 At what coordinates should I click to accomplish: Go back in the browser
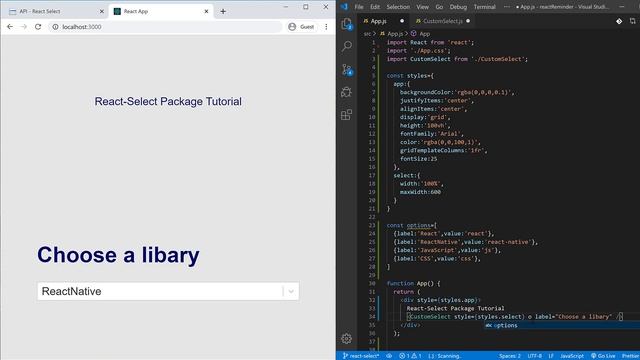pos(10,27)
